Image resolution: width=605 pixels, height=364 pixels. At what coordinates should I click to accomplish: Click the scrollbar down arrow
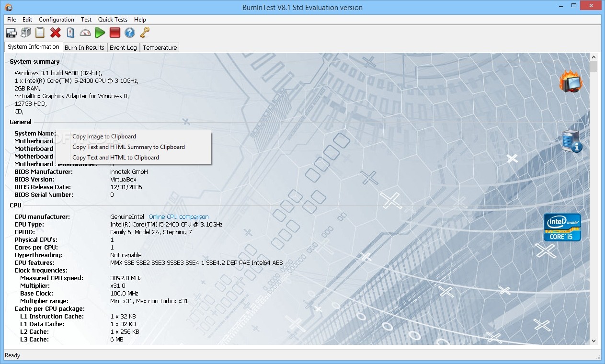pos(594,341)
